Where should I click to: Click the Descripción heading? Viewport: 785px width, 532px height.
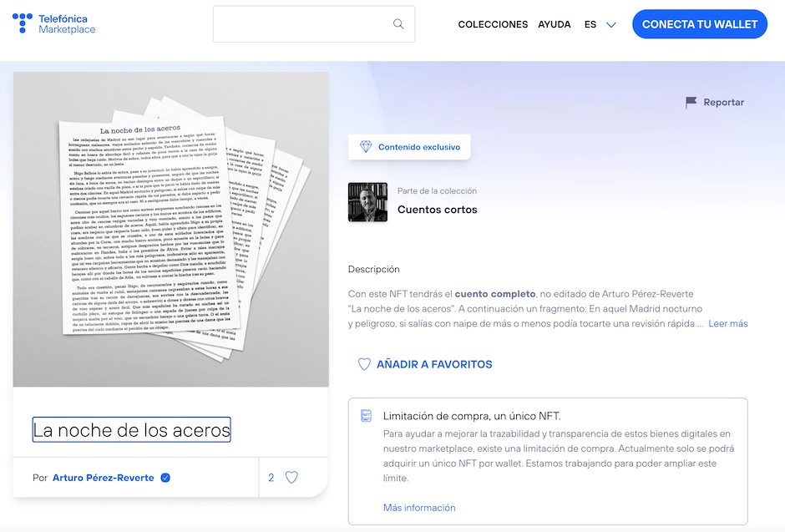[373, 269]
